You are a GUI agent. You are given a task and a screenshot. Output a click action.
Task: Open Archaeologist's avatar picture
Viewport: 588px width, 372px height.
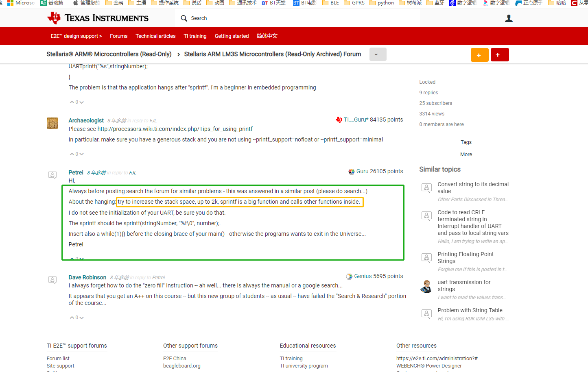[52, 123]
